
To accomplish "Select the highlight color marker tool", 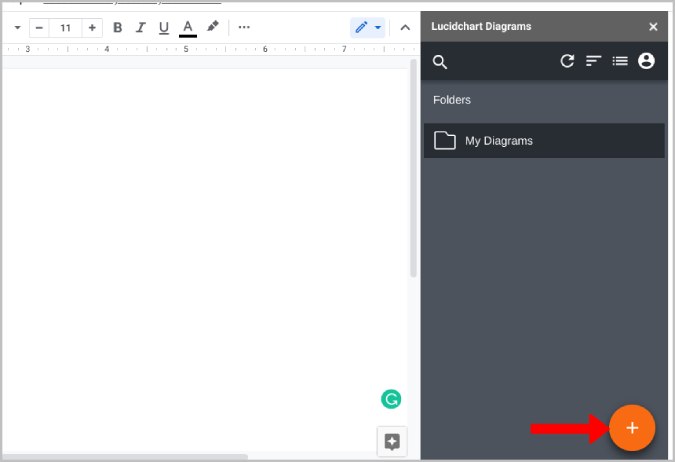I will click(x=212, y=27).
